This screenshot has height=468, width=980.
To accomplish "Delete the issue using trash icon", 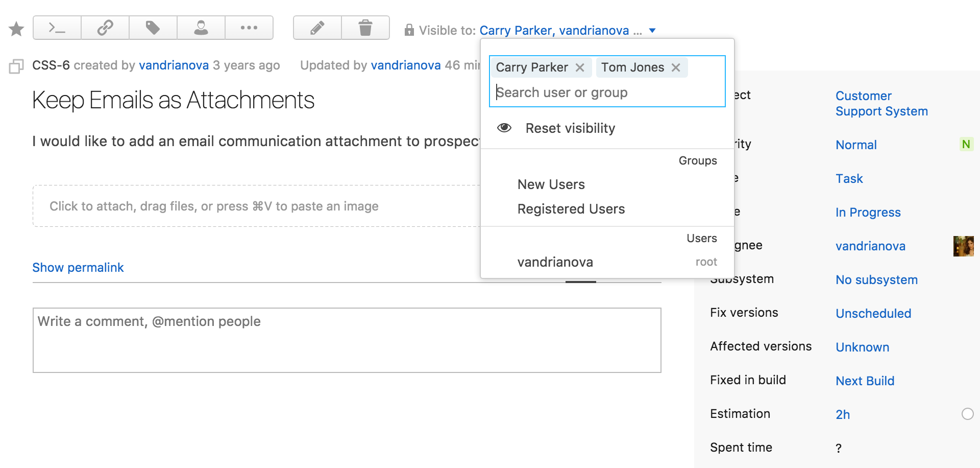I will pyautogui.click(x=365, y=28).
